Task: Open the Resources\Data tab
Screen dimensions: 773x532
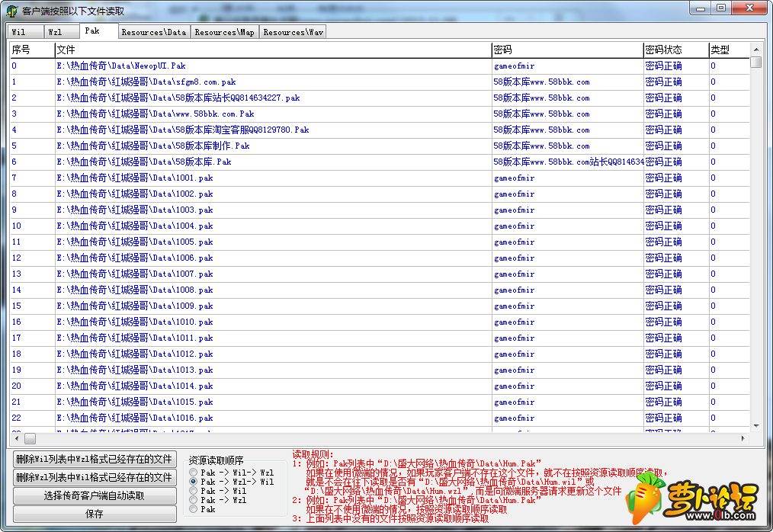Action: click(x=154, y=32)
